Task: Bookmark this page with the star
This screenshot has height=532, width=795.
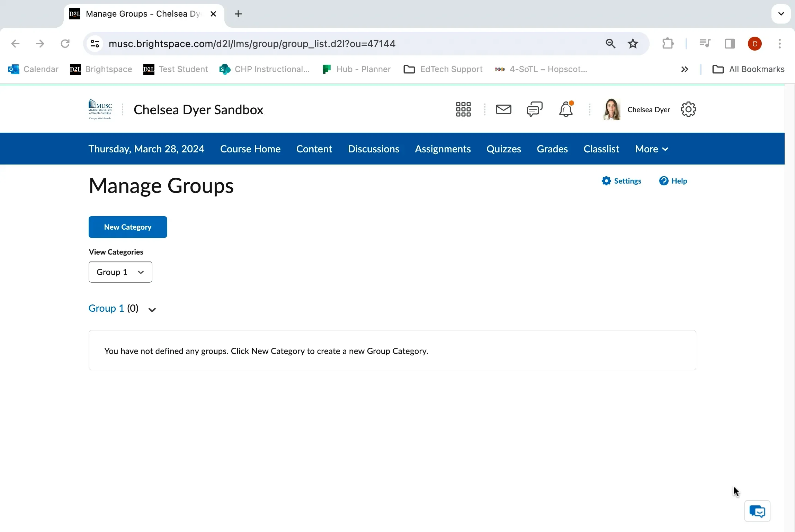Action: point(633,43)
